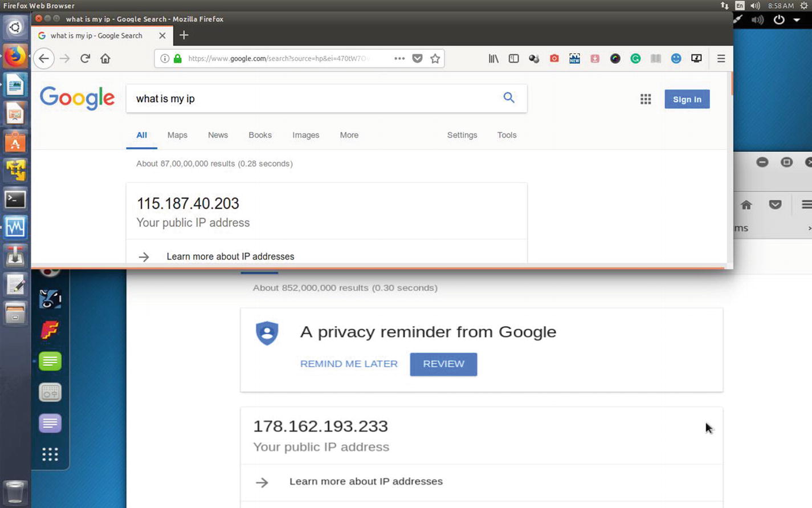Click the red camera screenshot extension icon
Viewport: 812px width, 508px height.
tap(554, 58)
